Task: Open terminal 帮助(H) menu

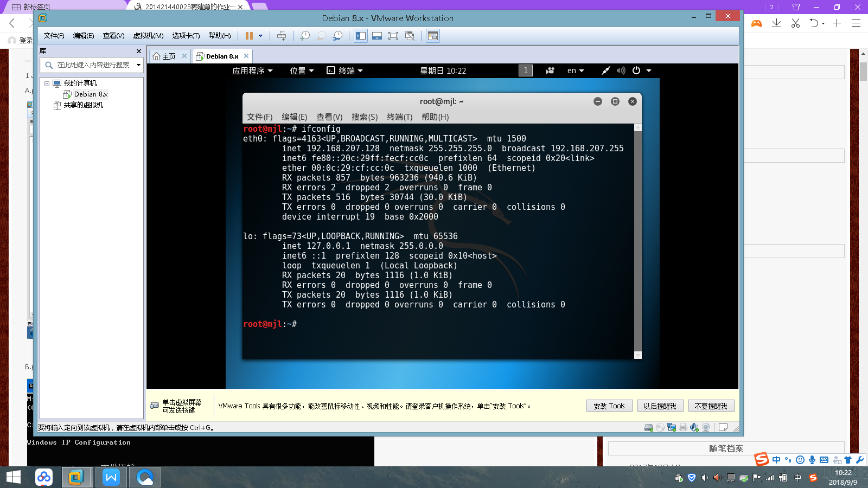Action: tap(435, 117)
